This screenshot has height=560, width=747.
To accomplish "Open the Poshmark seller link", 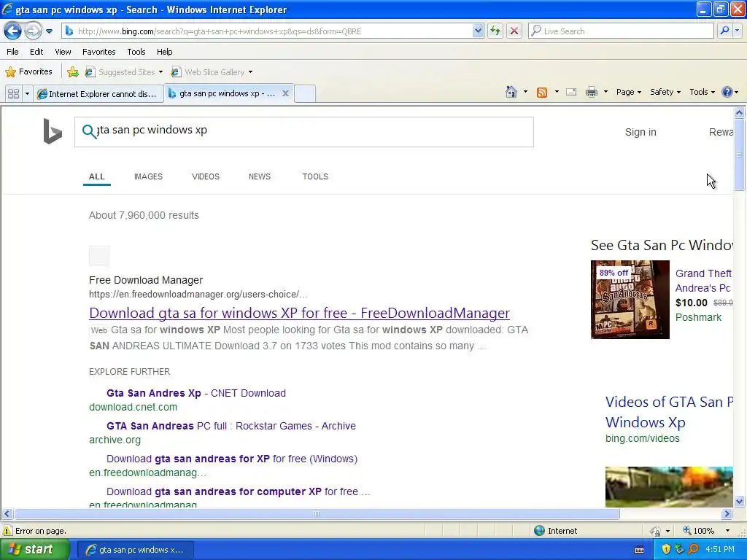I will 698,318.
